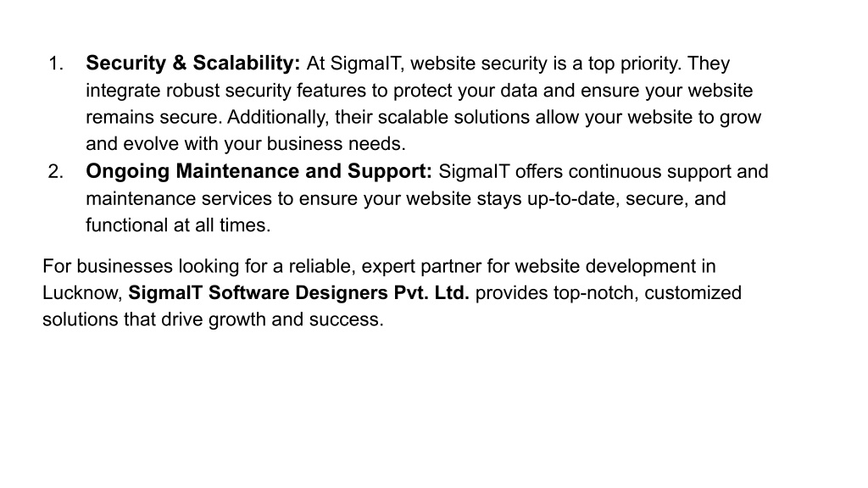Click the phrase "functional at all times."

(178, 225)
